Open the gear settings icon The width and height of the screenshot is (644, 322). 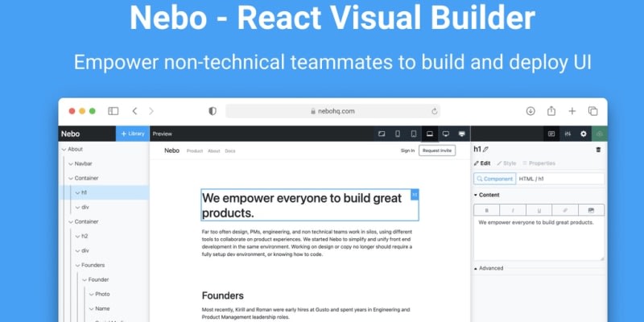pos(583,134)
